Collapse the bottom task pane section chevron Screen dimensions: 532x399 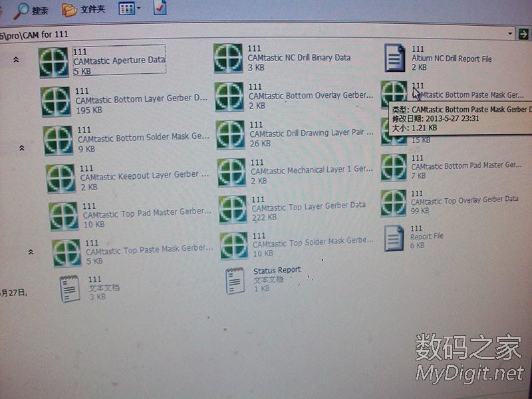[31, 252]
